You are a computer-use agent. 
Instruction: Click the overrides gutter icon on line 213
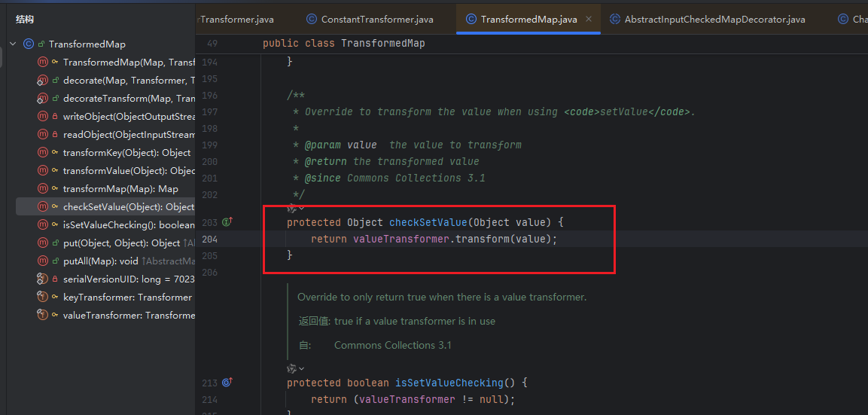click(x=227, y=383)
